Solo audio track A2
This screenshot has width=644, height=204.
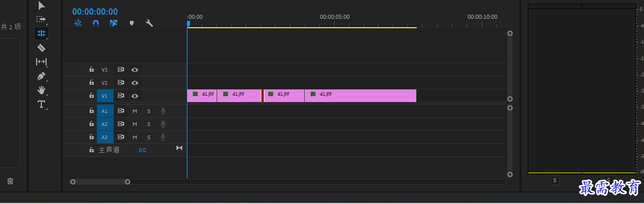pyautogui.click(x=149, y=124)
